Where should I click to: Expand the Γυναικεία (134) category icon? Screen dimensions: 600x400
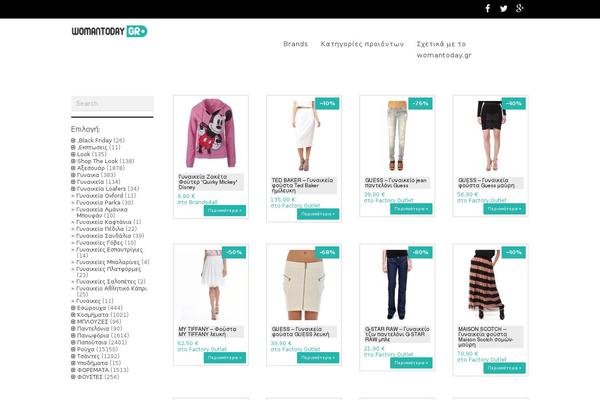73,182
